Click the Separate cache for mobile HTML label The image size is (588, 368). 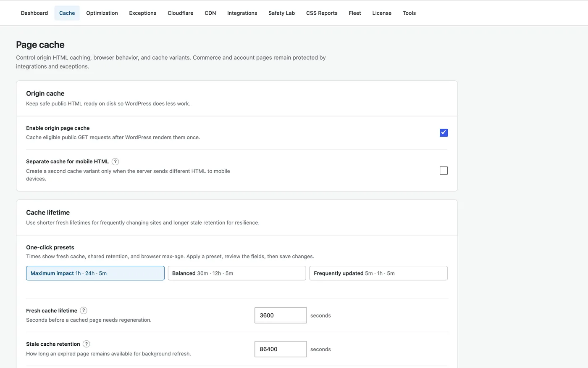point(68,161)
